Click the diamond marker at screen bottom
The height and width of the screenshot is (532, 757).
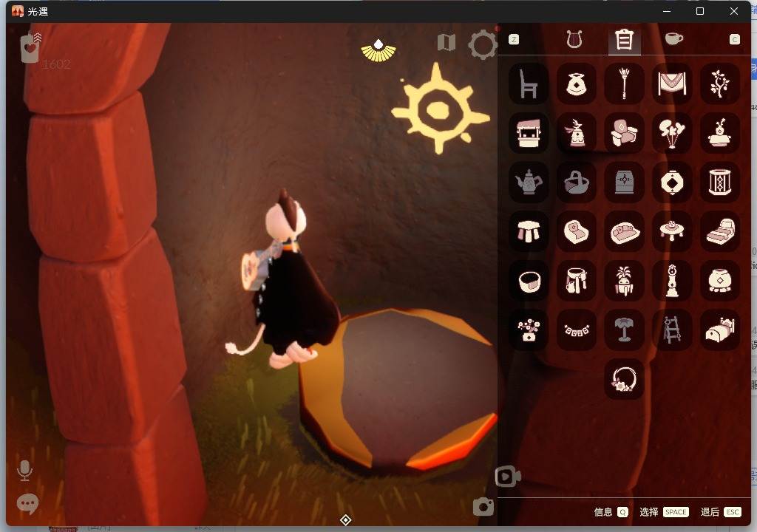(x=346, y=520)
